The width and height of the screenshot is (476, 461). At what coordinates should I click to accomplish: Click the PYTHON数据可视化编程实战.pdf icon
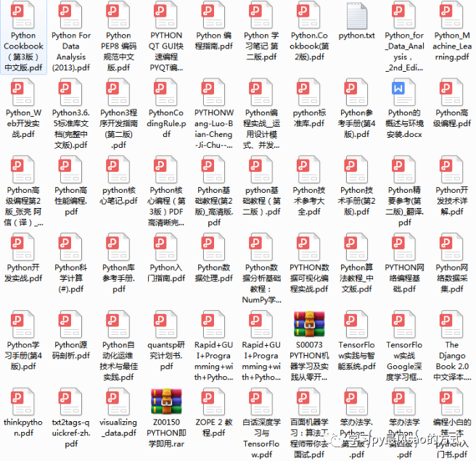tap(309, 246)
